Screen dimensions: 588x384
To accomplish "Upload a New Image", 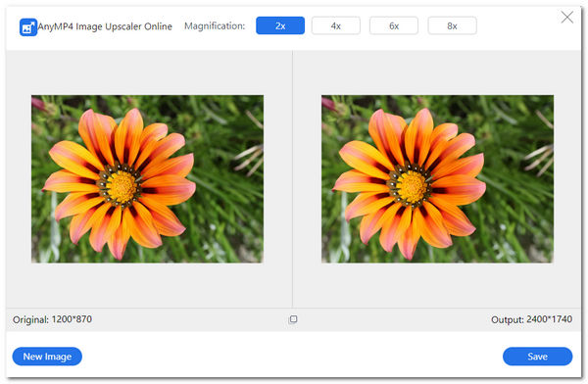I will pyautogui.click(x=47, y=357).
